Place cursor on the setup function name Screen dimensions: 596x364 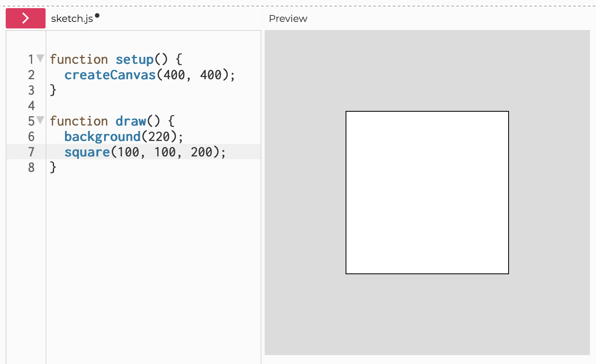135,60
